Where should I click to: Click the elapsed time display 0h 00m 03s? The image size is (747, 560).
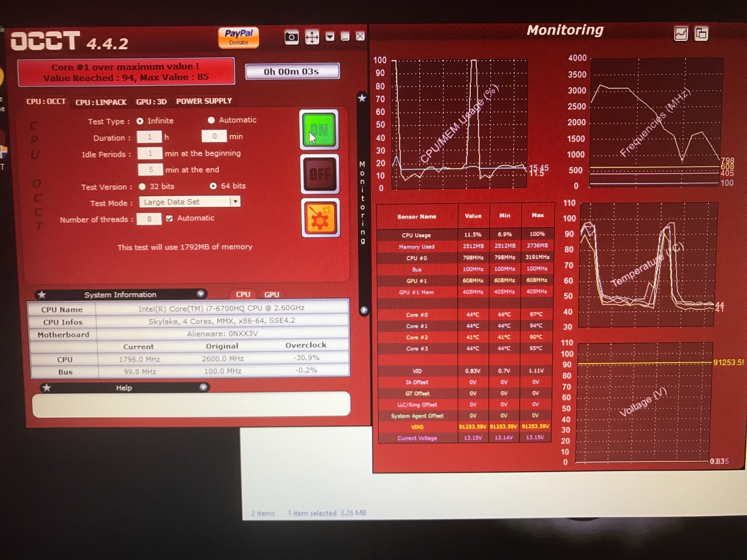tap(292, 71)
